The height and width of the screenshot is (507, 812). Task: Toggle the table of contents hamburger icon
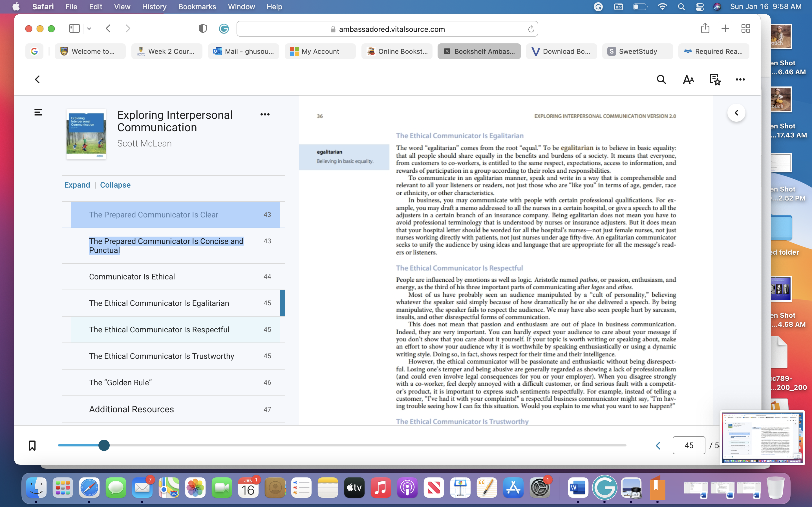[x=38, y=112]
